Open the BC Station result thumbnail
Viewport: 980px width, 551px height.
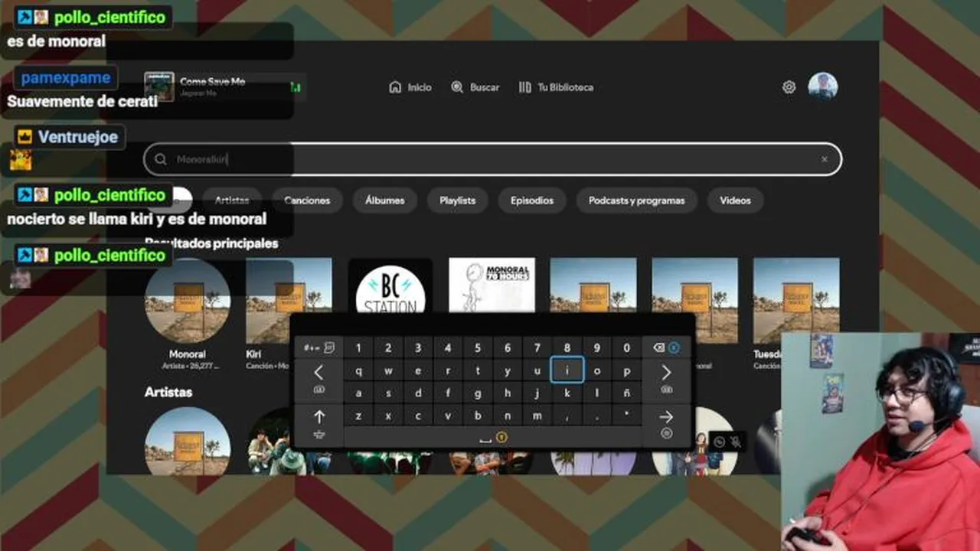(390, 286)
